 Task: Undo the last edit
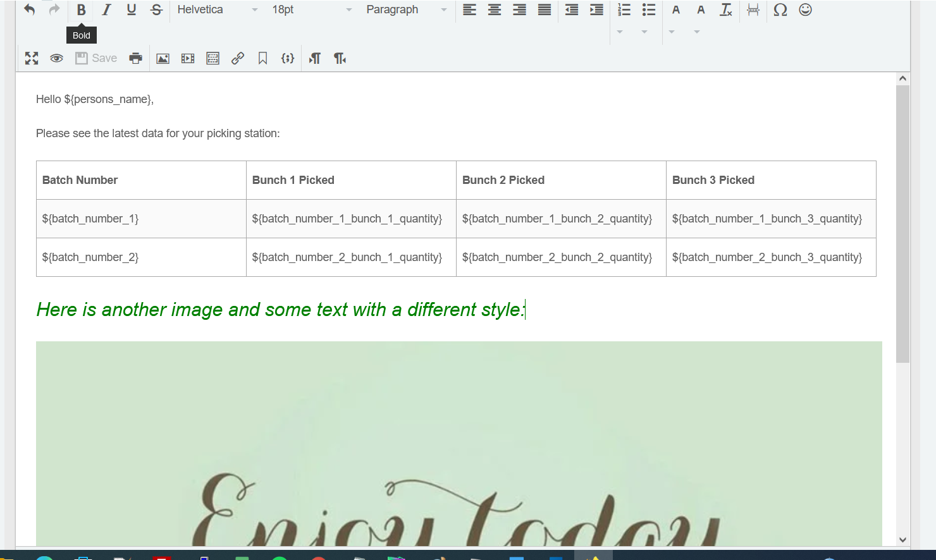pos(29,9)
